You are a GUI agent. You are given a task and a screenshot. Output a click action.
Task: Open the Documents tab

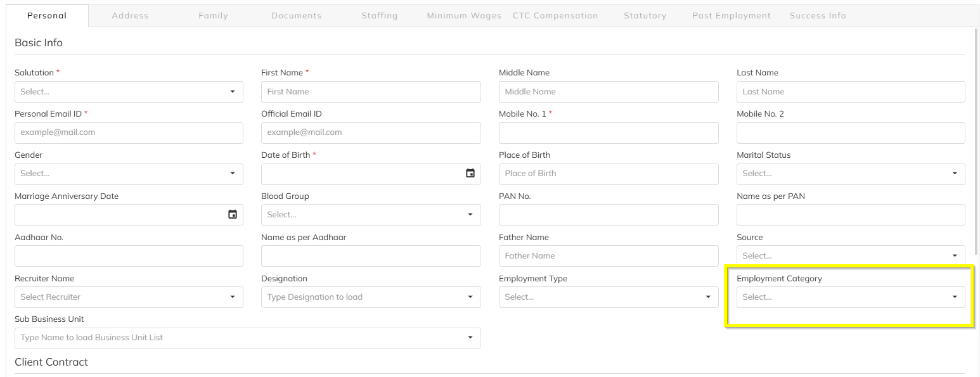(296, 16)
